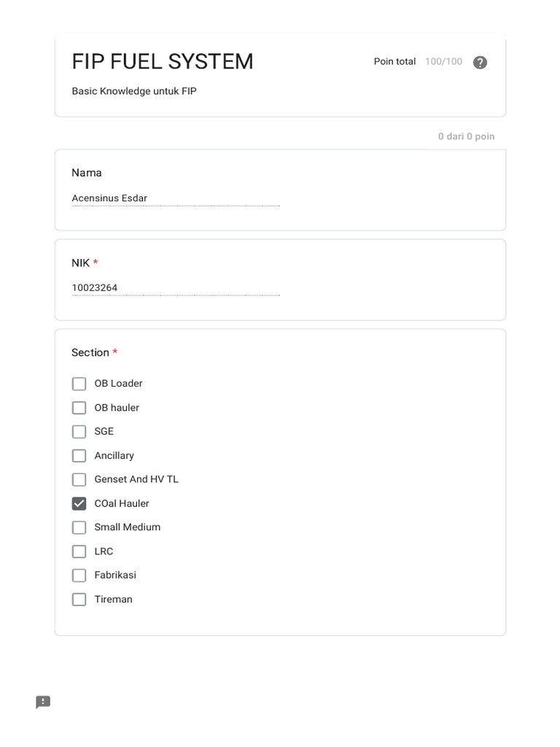Viewport: 560px width, 747px height.
Task: Select the Fabrikasi checkbox
Action: tap(79, 576)
